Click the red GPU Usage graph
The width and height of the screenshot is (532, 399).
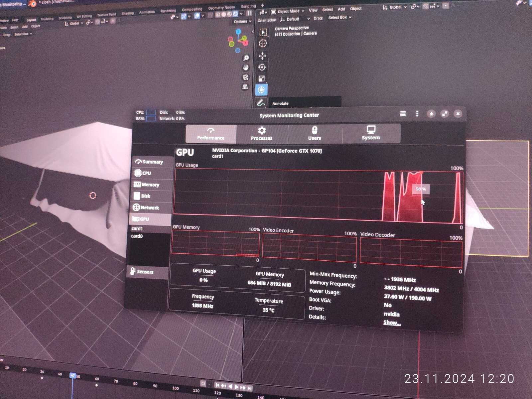[x=318, y=196]
